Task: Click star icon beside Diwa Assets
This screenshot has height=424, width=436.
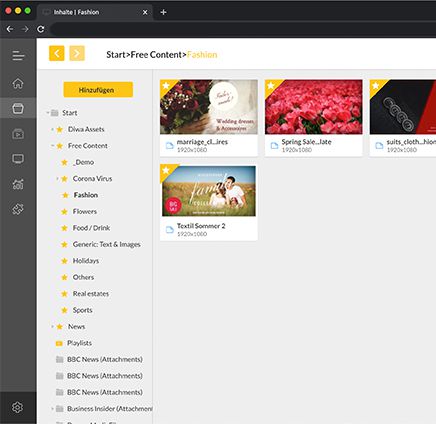Action: [60, 129]
